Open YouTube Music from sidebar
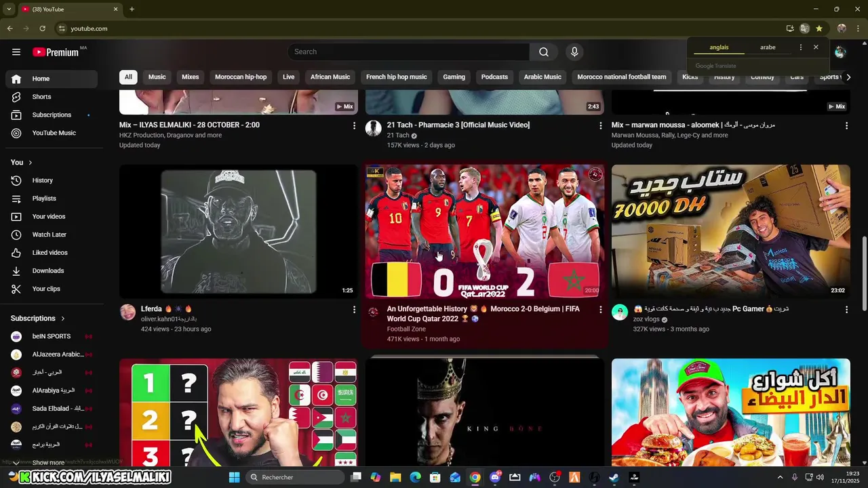 (x=52, y=133)
